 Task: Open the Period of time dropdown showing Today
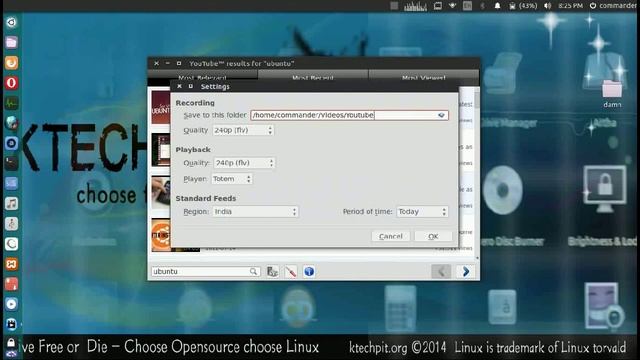(x=422, y=211)
